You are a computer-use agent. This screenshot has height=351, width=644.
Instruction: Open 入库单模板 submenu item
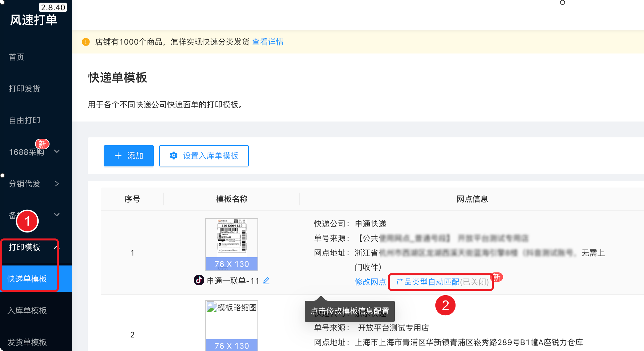coord(27,310)
